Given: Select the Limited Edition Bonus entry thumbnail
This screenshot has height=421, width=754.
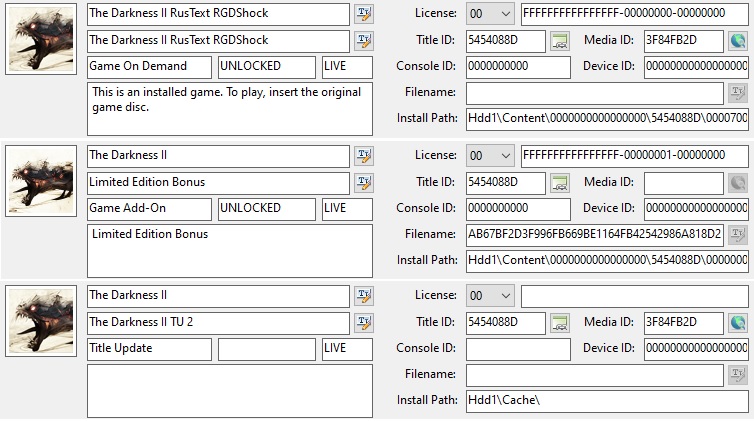Looking at the screenshot, I should tap(41, 181).
